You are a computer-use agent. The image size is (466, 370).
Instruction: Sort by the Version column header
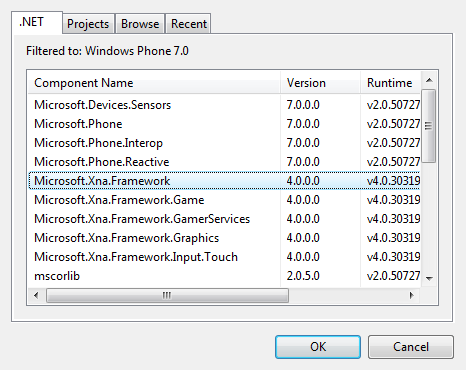pos(320,83)
